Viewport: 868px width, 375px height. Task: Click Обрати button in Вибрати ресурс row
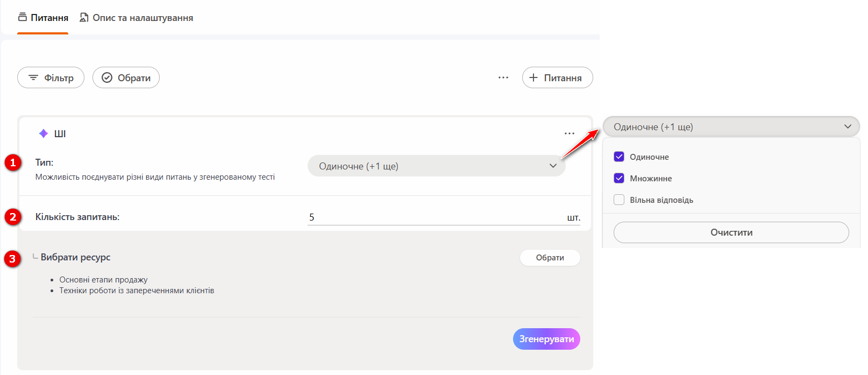coord(550,258)
